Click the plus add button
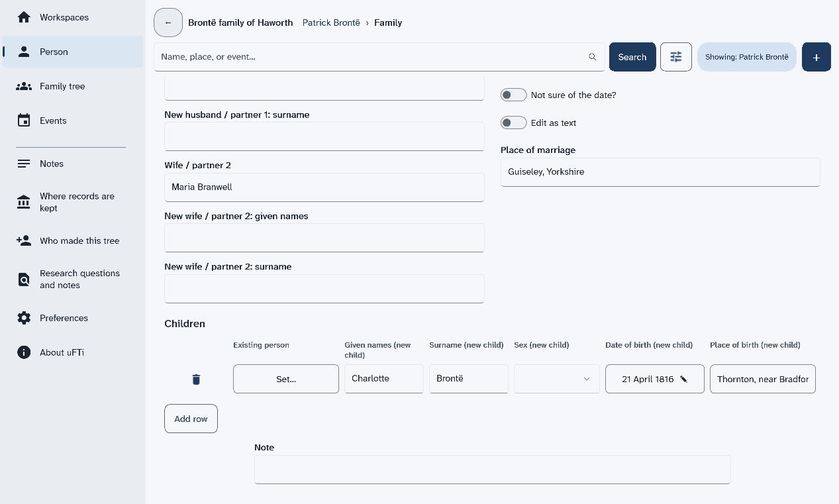The height and width of the screenshot is (504, 839). pyautogui.click(x=816, y=57)
